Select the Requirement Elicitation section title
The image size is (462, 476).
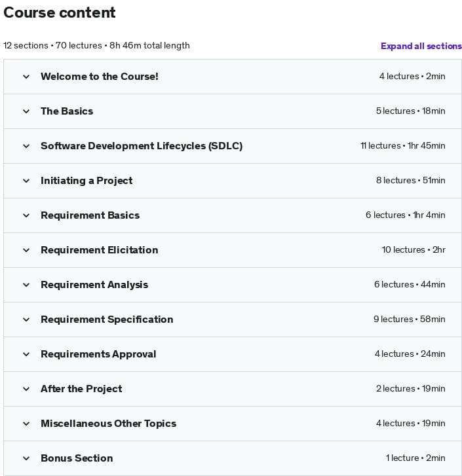(x=99, y=250)
